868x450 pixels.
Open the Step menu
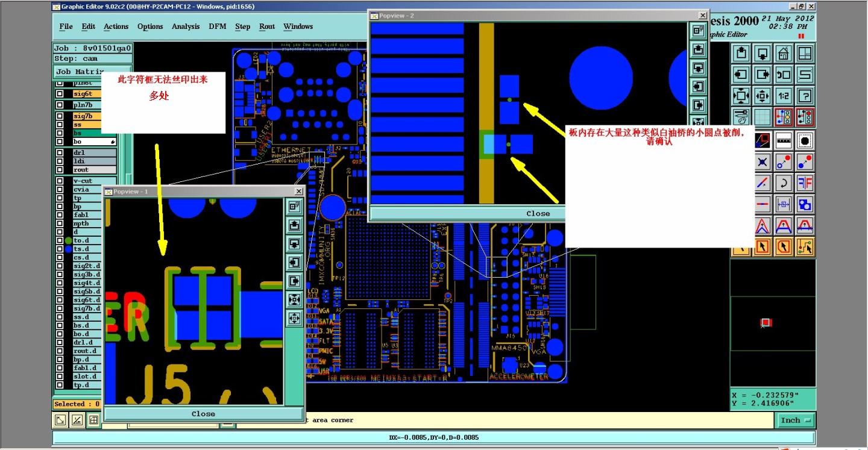pos(243,27)
